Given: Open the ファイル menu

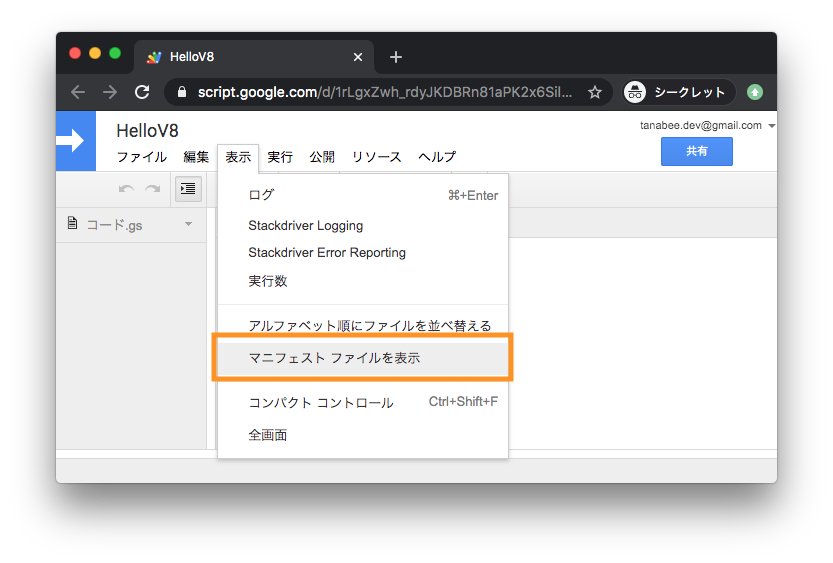Looking at the screenshot, I should pyautogui.click(x=141, y=157).
